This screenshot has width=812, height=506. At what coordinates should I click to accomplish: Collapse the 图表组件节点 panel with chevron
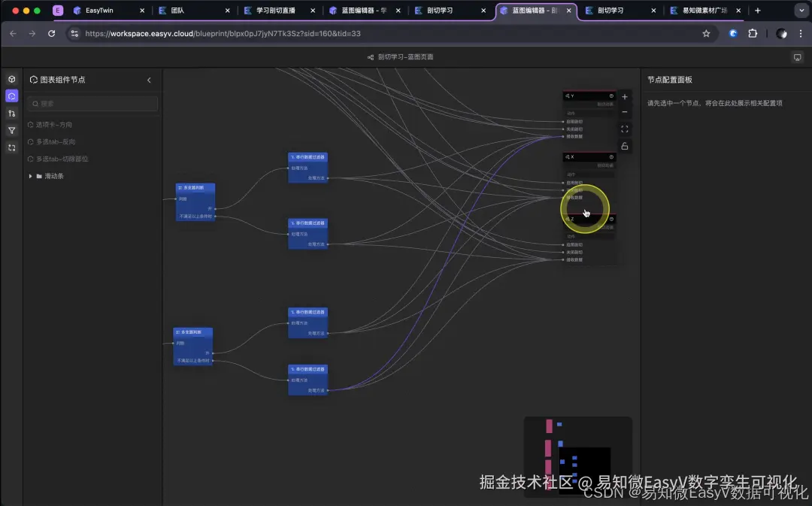[x=149, y=80]
